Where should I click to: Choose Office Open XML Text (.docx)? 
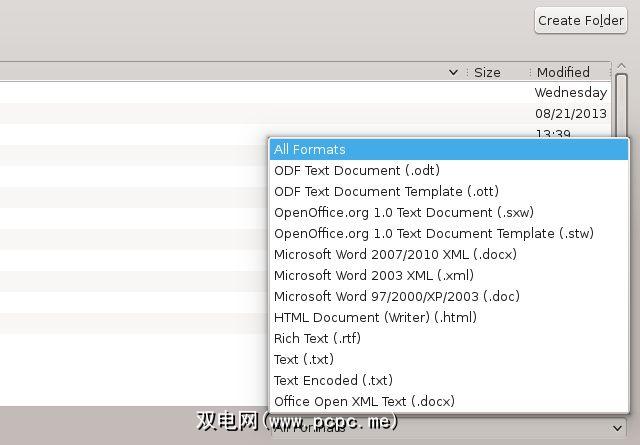[x=449, y=401]
